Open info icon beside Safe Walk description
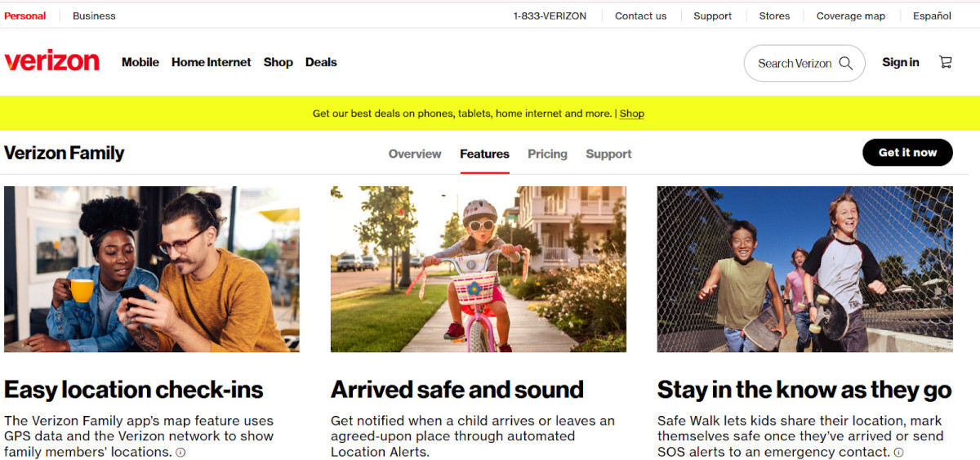 [x=899, y=453]
